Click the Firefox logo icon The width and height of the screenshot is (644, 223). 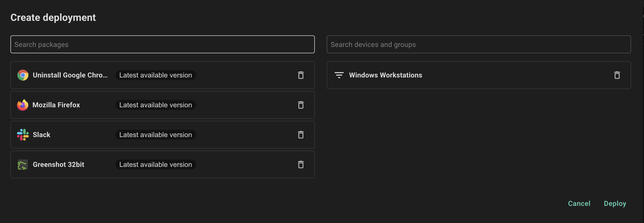[x=23, y=105]
